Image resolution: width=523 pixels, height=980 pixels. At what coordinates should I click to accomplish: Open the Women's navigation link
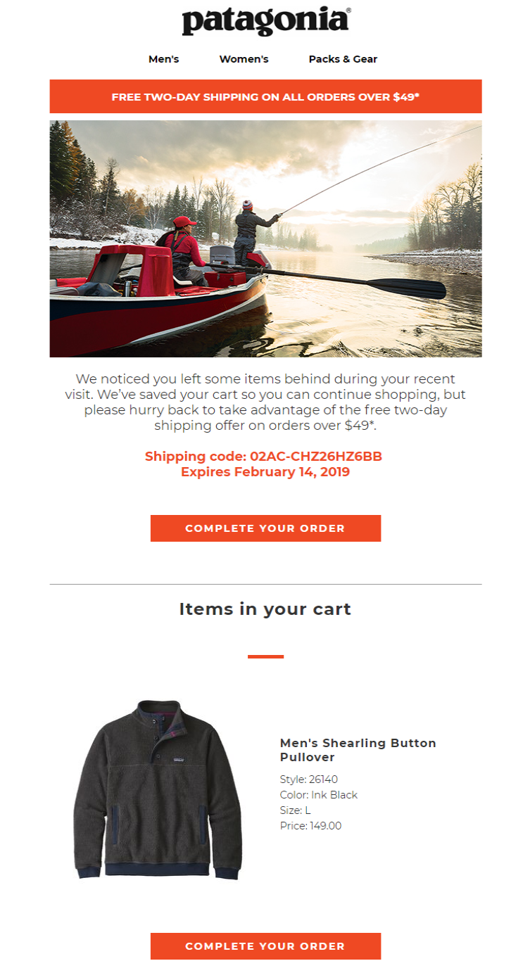point(244,59)
